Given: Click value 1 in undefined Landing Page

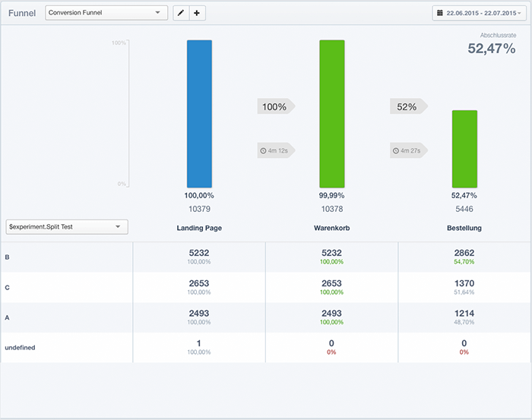Looking at the screenshot, I should [199, 343].
